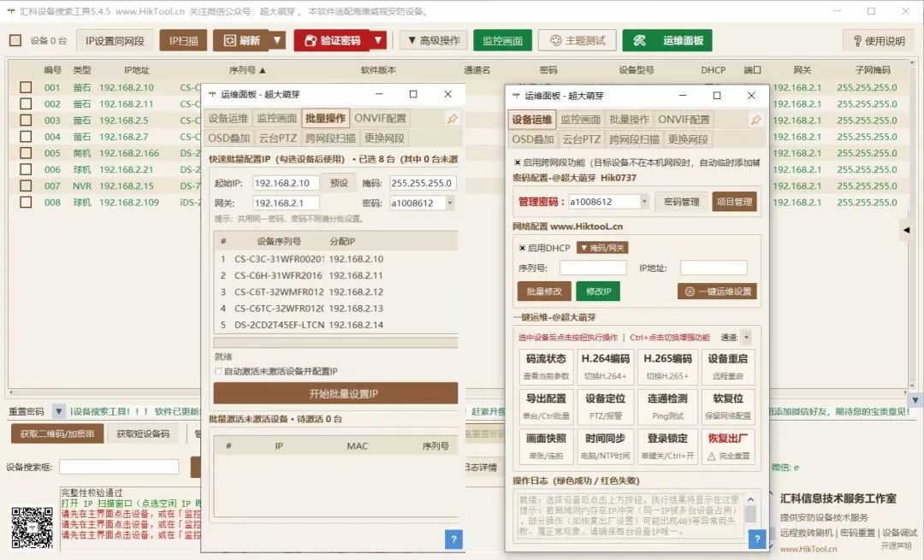Click the 时间同步 button
The height and width of the screenshot is (560, 924).
tap(605, 445)
